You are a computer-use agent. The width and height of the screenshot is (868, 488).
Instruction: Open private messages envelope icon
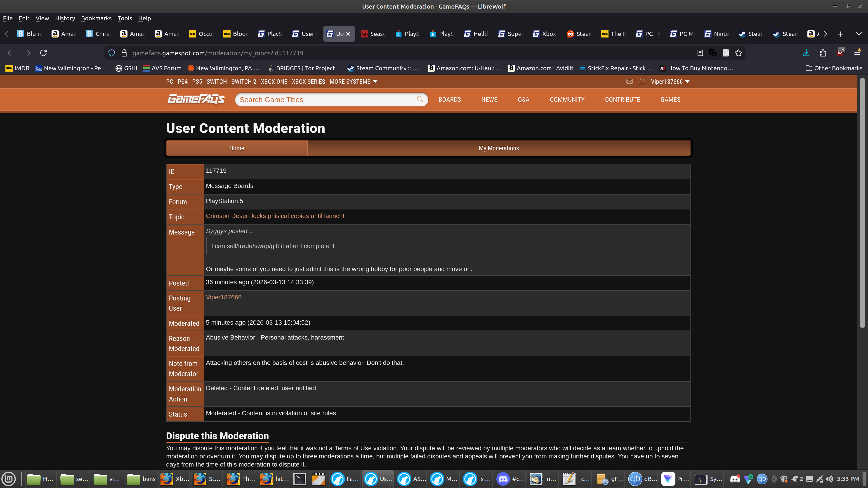point(629,82)
